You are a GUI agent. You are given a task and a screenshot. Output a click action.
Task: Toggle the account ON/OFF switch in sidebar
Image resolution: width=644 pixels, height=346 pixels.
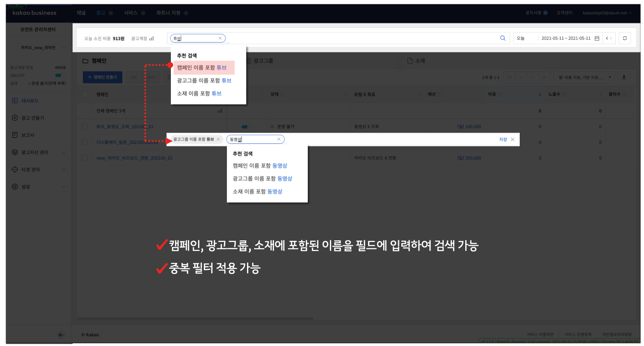tap(58, 75)
